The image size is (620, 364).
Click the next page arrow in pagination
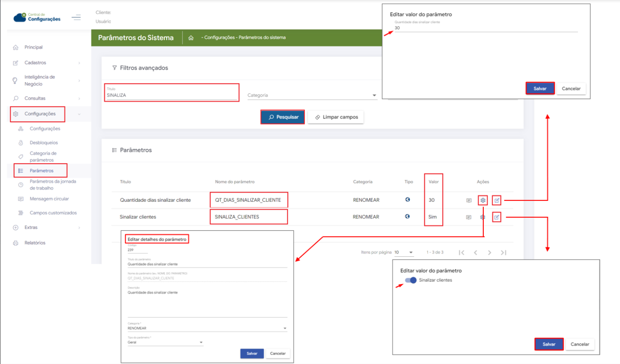pyautogui.click(x=489, y=253)
